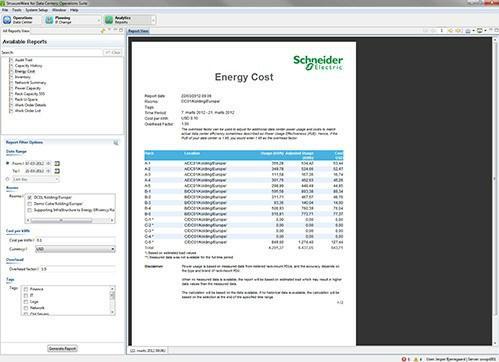Go to last report page arrow
This screenshot has width=499, height=362.
pos(458,31)
